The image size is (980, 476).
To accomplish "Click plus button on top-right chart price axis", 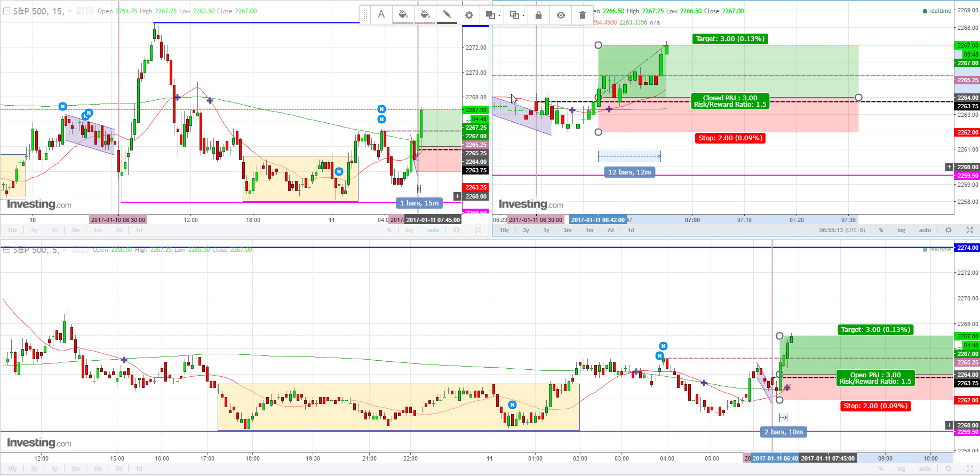I will point(949,167).
